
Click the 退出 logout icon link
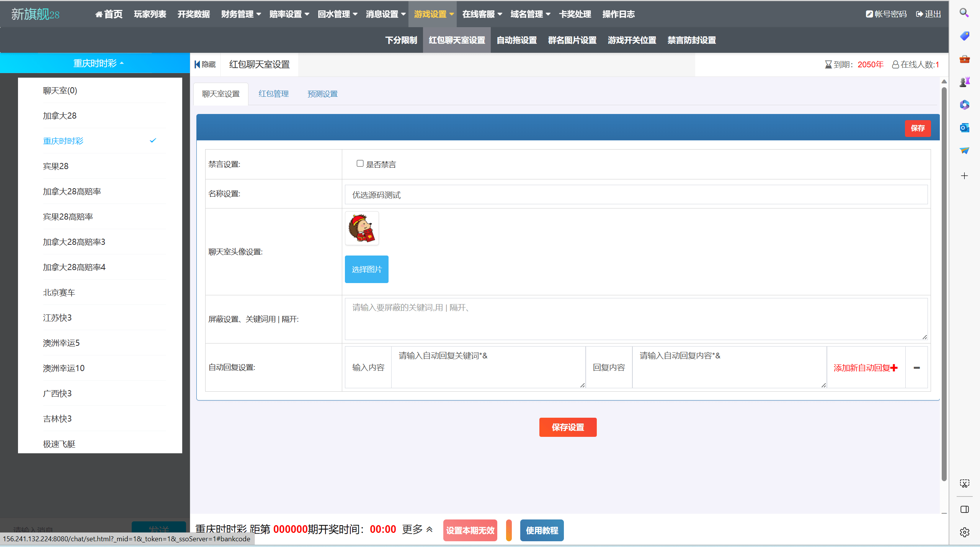tap(928, 14)
